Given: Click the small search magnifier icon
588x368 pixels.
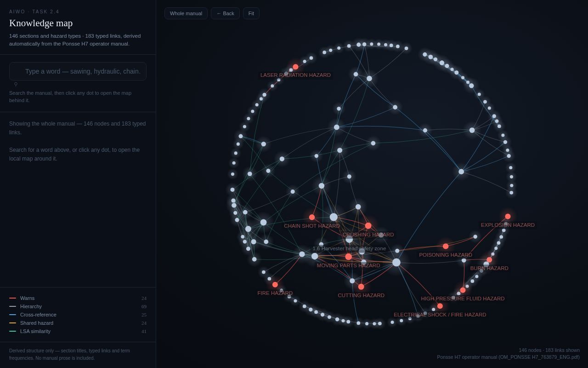Looking at the screenshot, I should pos(16,84).
